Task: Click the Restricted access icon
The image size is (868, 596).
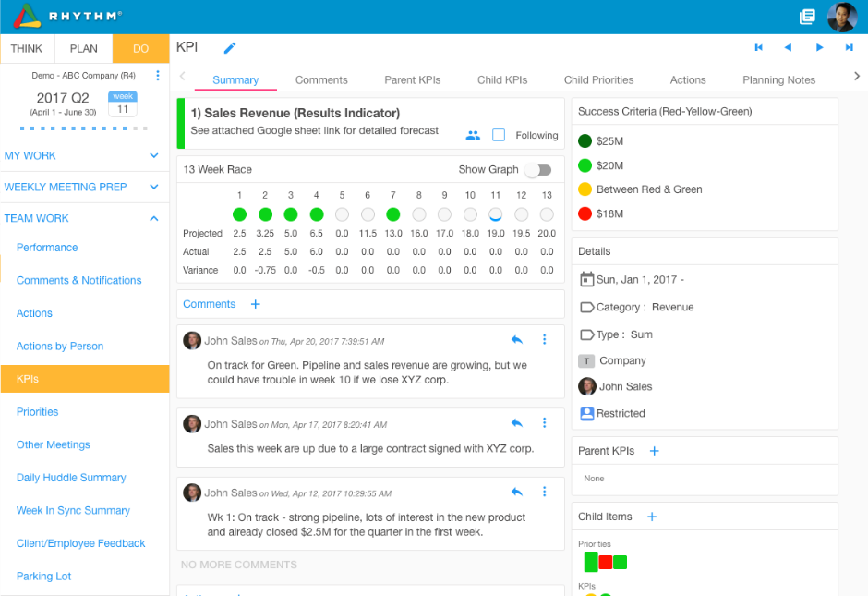Action: click(x=586, y=413)
